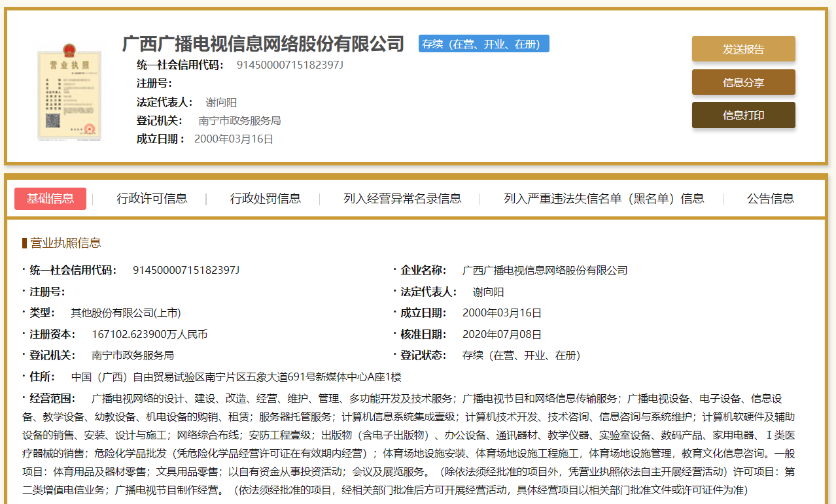
Task: Switch to the 公告信息 tab
Action: [770, 199]
